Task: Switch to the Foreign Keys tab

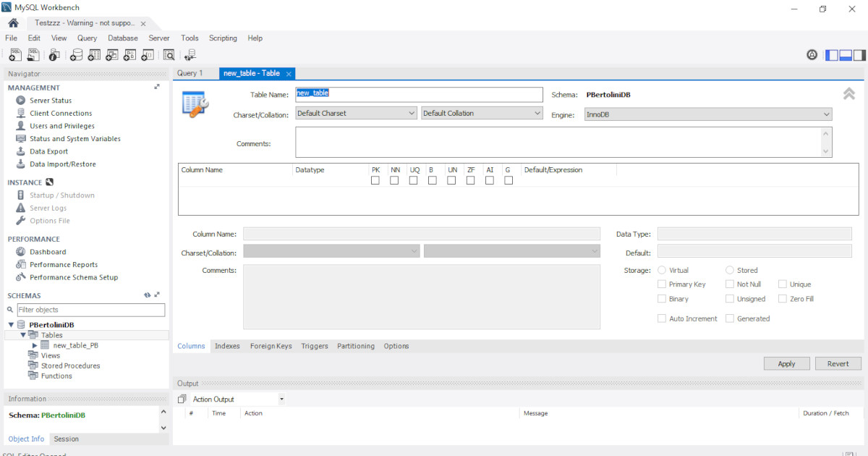Action: 271,346
